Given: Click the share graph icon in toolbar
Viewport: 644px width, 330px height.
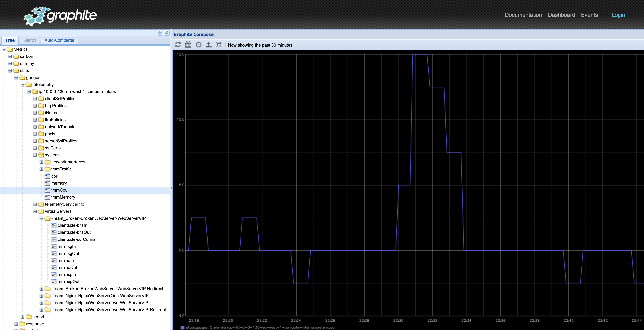Looking at the screenshot, I should 219,45.
